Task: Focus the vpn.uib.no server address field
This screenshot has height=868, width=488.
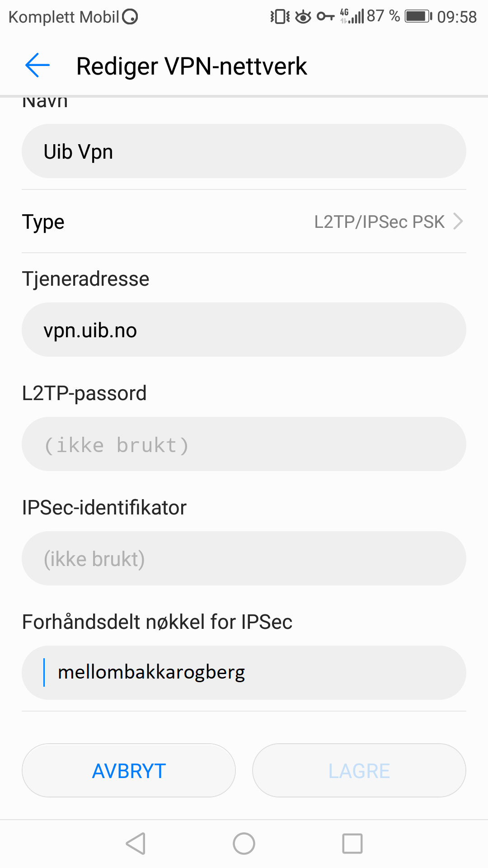Action: [244, 330]
